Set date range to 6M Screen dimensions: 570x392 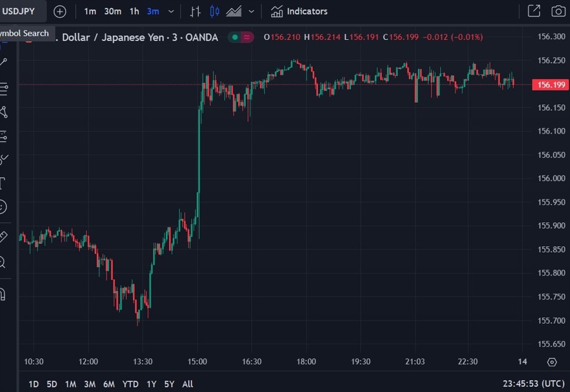(x=109, y=384)
